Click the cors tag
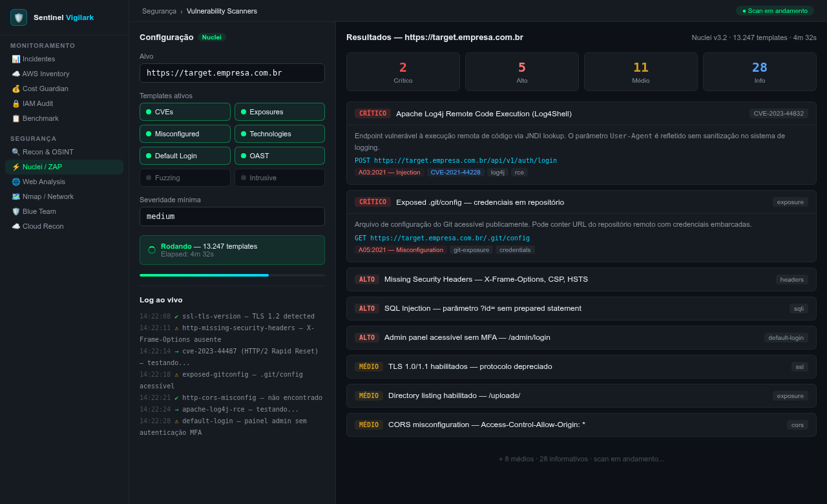 pos(798,425)
